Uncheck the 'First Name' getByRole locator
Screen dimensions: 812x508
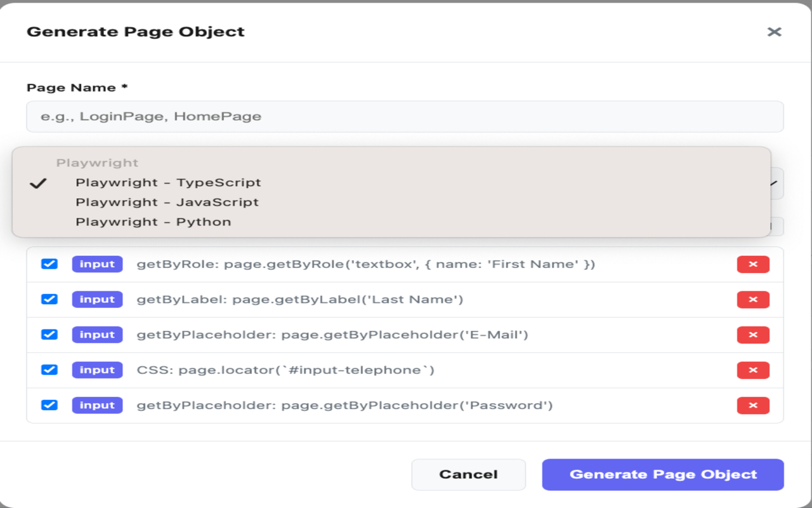click(49, 264)
